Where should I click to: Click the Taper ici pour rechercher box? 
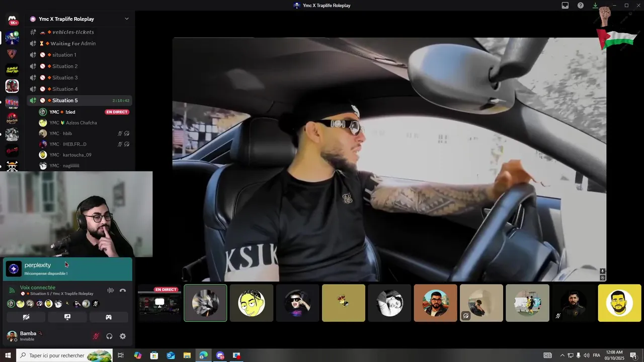click(64, 355)
